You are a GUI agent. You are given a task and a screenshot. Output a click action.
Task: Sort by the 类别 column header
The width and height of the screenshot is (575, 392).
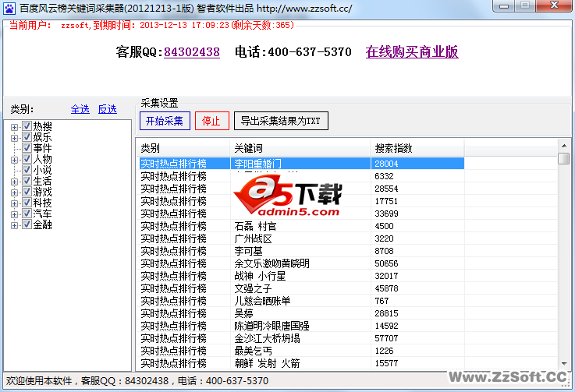coord(183,148)
